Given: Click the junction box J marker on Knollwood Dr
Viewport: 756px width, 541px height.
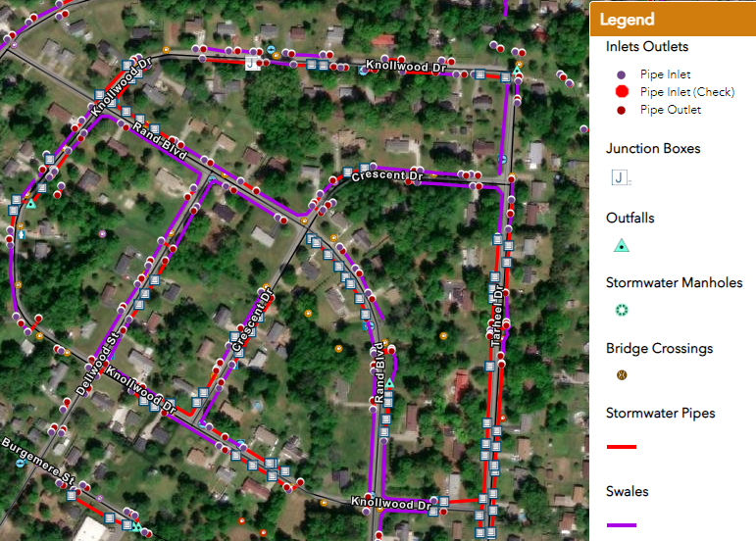Looking at the screenshot, I should point(252,63).
